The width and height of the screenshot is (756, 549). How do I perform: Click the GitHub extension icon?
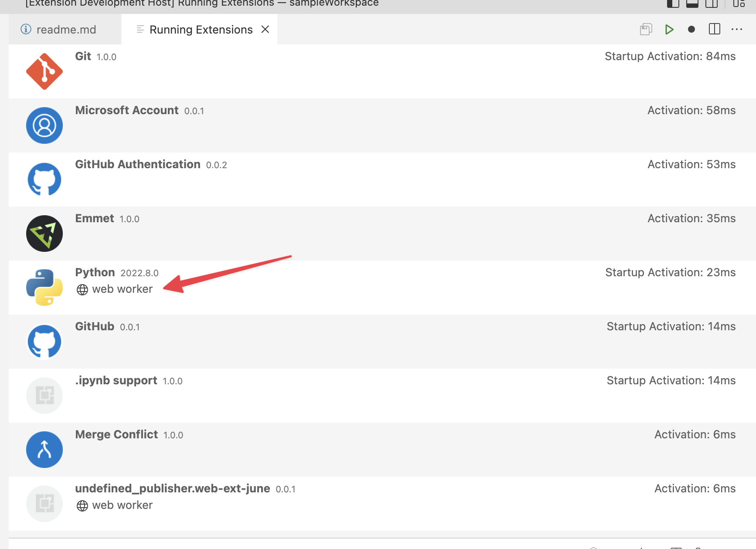(x=44, y=341)
